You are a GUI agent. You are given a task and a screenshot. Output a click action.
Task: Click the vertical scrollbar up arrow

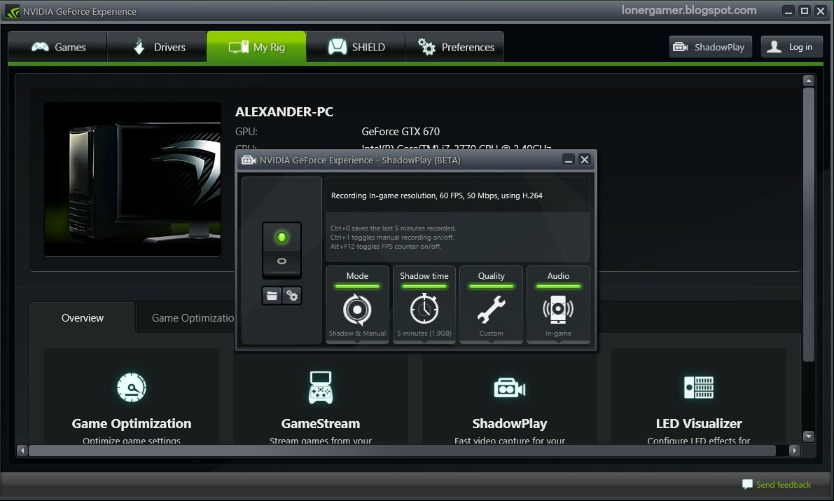tap(808, 80)
